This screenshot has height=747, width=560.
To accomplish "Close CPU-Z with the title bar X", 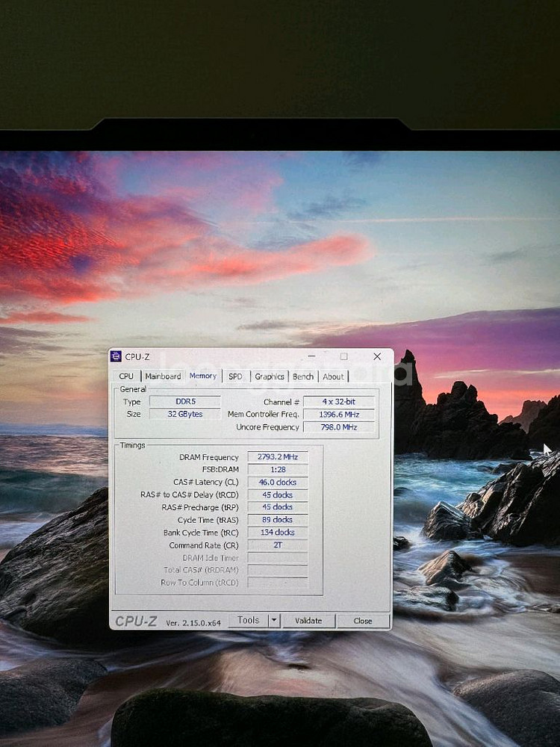I will 376,357.
